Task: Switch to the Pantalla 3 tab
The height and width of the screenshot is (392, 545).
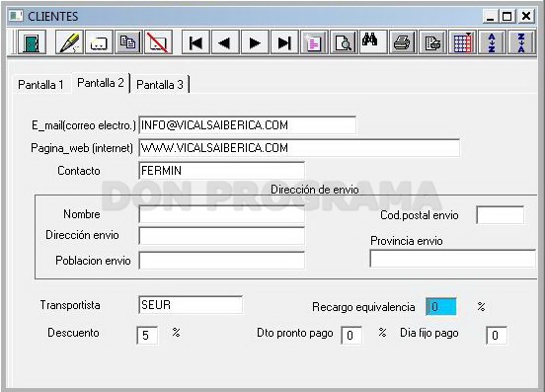Action: coord(160,85)
